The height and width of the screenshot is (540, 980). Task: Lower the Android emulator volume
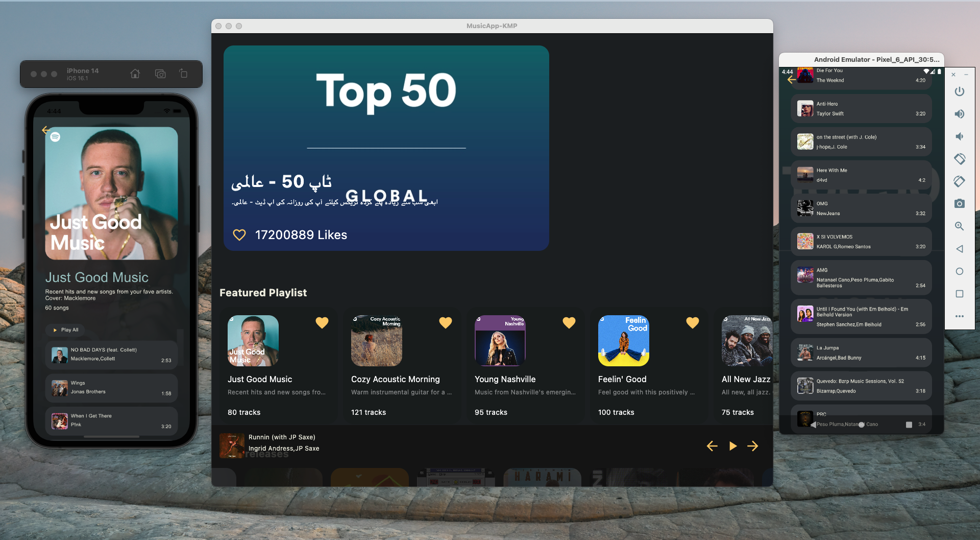coord(959,136)
